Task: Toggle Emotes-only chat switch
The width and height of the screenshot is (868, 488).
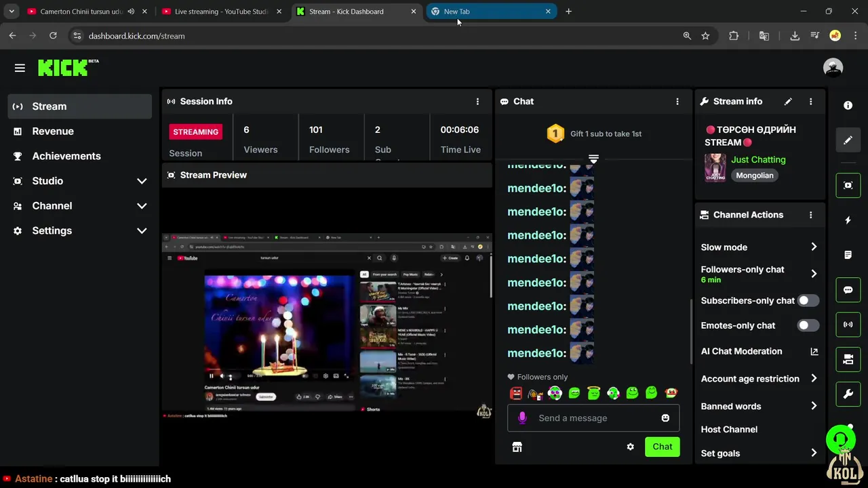Action: [x=808, y=325]
